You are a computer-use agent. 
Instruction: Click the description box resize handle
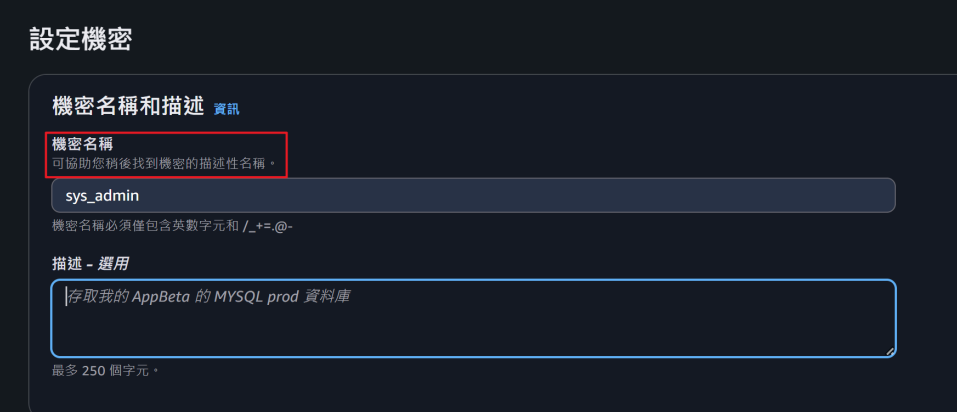tap(890, 351)
